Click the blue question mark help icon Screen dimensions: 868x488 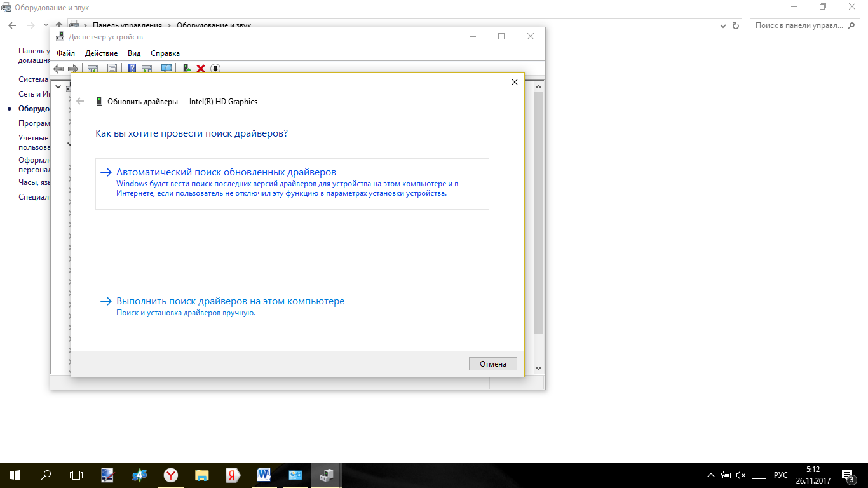132,69
